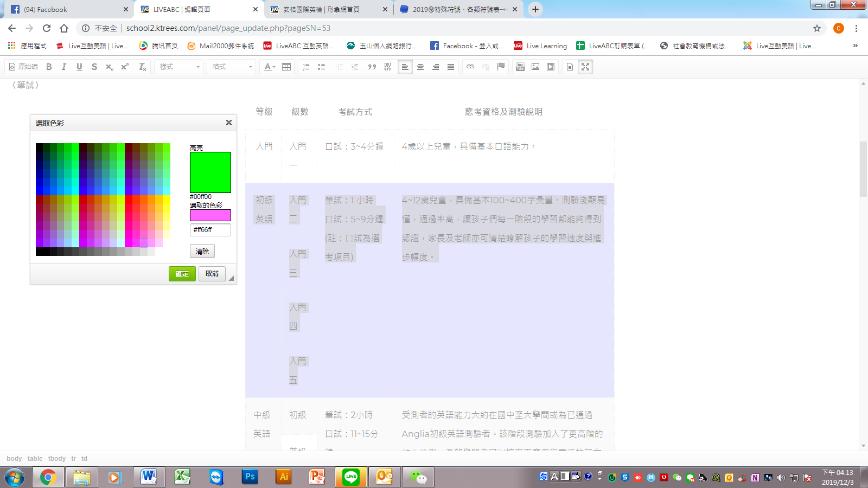Insert a numbered list
This screenshot has width=868, height=488.
pos(306,67)
